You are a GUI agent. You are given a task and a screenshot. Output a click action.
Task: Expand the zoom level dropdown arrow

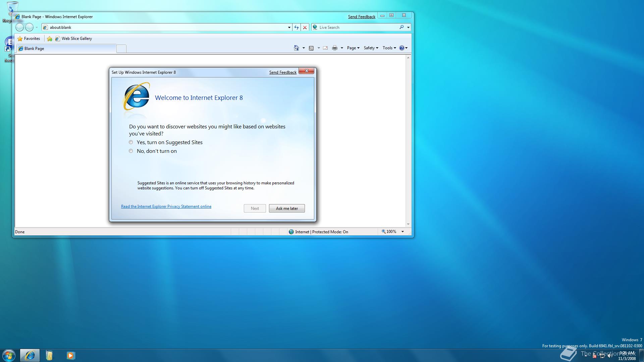pos(402,232)
